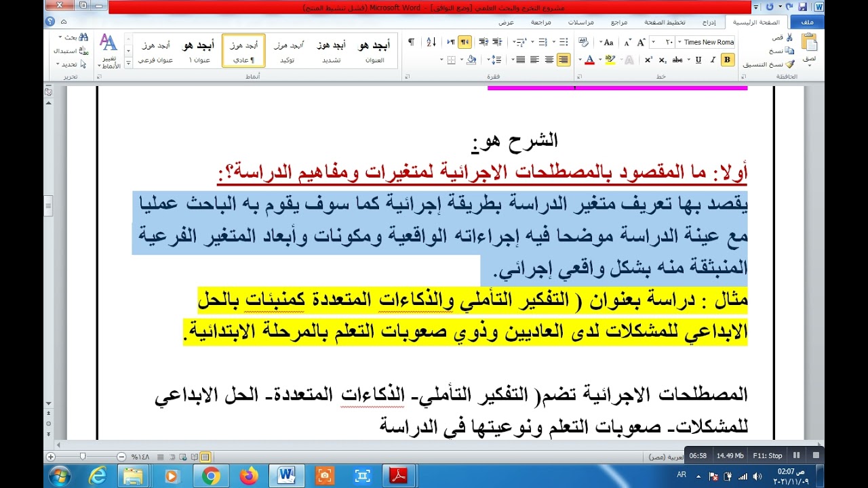Click the Paste clipboard icon
Screen dimensions: 868x488
point(809,43)
